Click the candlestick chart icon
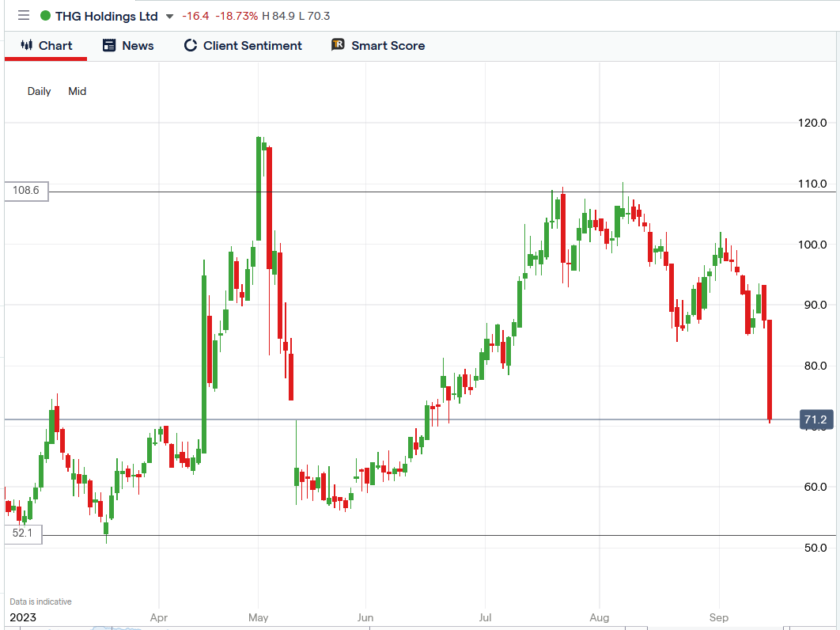The width and height of the screenshot is (840, 630). coord(27,45)
